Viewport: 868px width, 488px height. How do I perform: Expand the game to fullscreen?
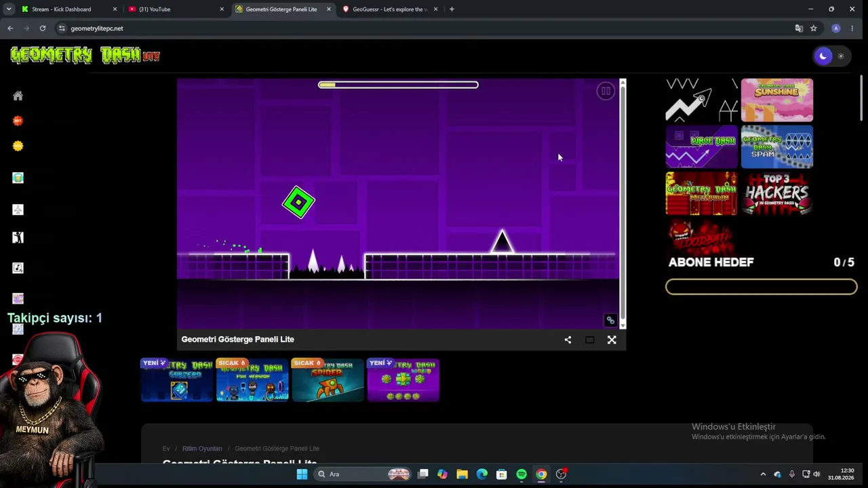tap(612, 340)
